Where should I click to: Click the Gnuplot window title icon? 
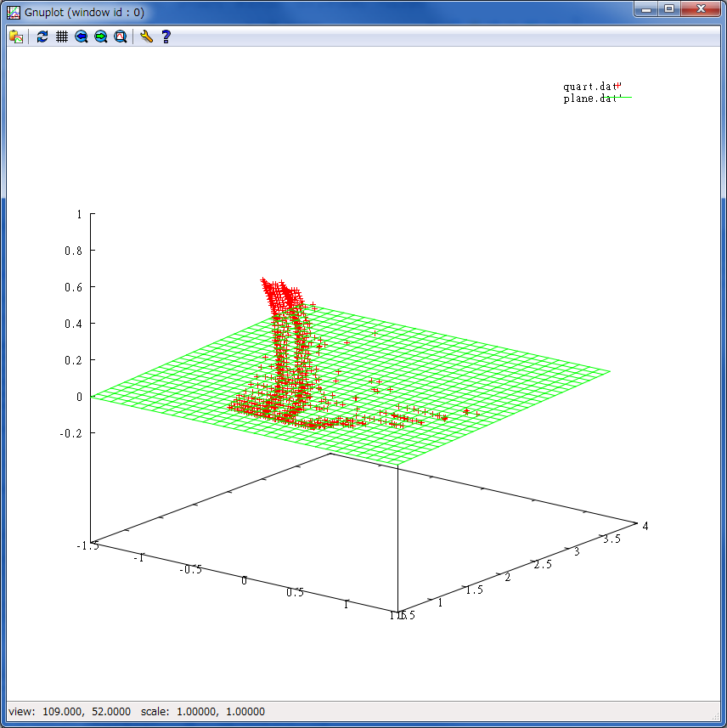click(x=14, y=12)
